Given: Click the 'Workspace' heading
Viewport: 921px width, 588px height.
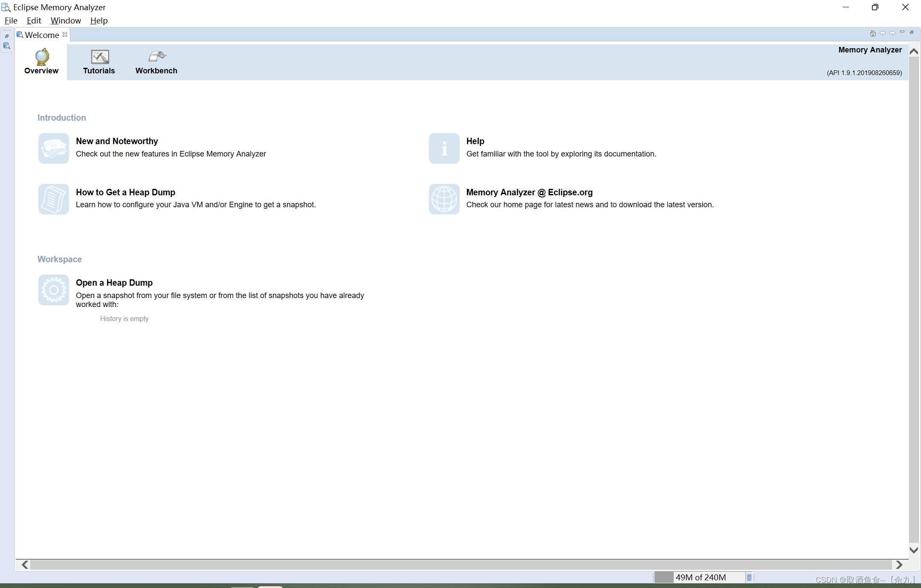Looking at the screenshot, I should (x=59, y=259).
